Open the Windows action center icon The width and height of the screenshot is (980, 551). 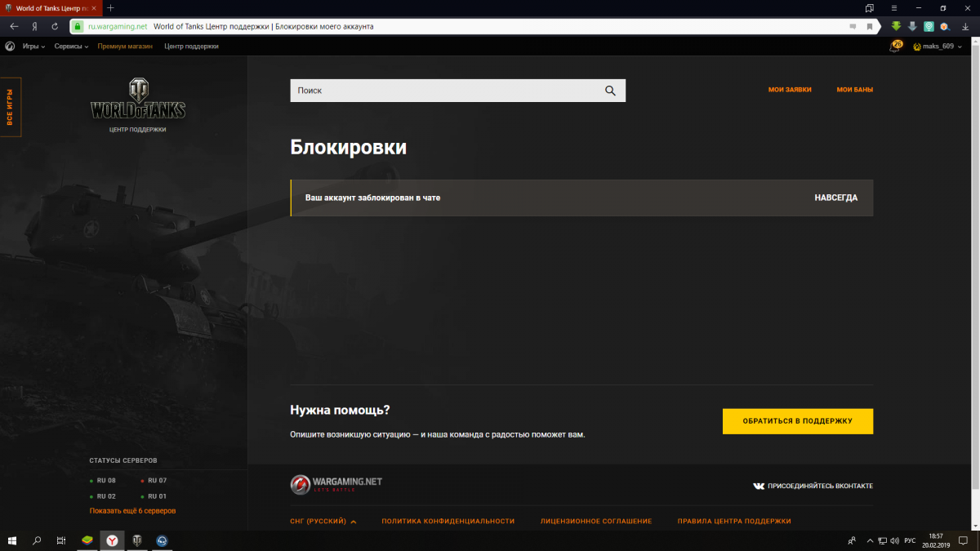point(963,540)
